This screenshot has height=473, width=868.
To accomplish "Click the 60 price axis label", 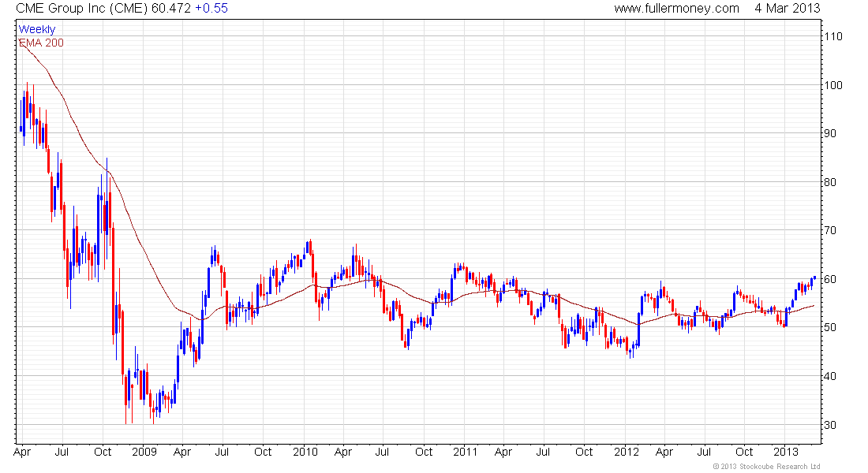I will pyautogui.click(x=829, y=279).
